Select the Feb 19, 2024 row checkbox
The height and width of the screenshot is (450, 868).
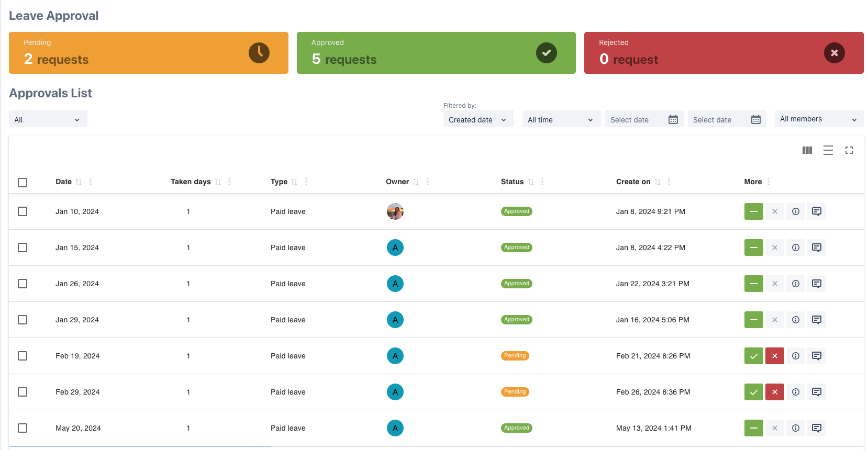[23, 356]
